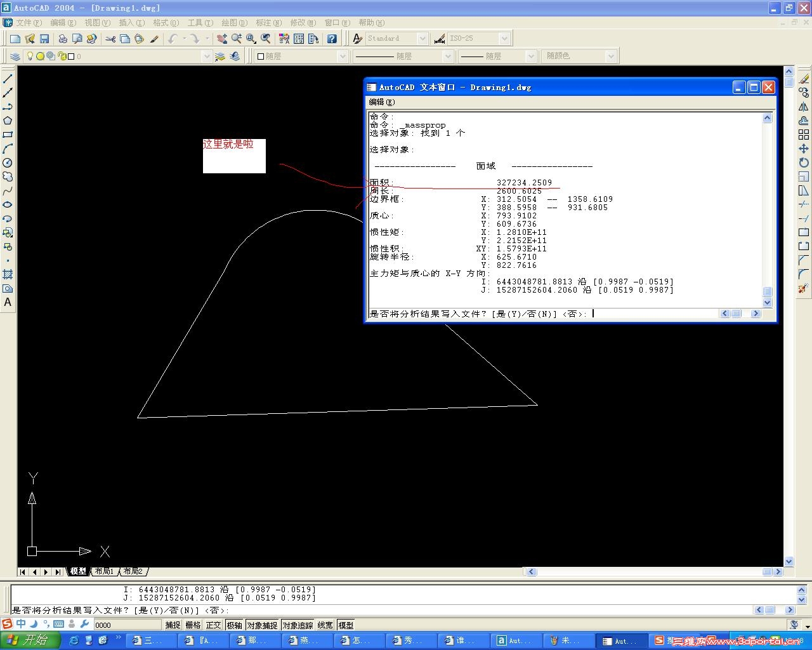This screenshot has height=650, width=812.
Task: Open the 修改 menu
Action: point(303,23)
